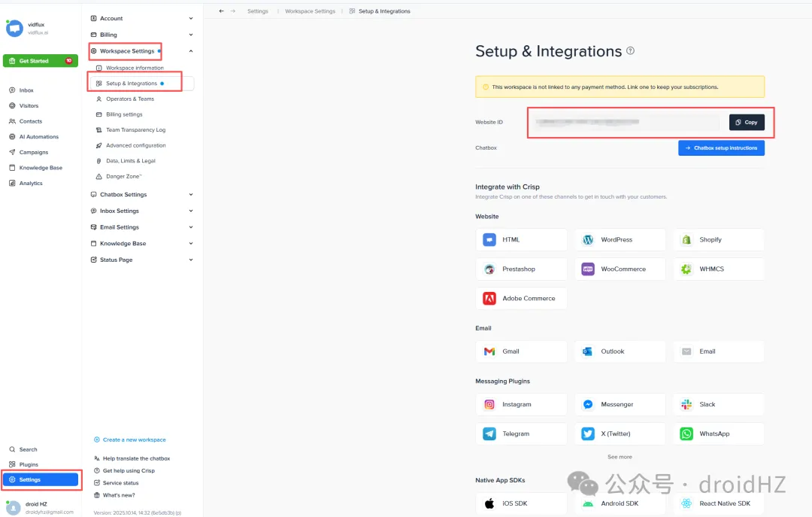This screenshot has width=812, height=517.
Task: Select the Instagram integration icon
Action: tap(489, 405)
